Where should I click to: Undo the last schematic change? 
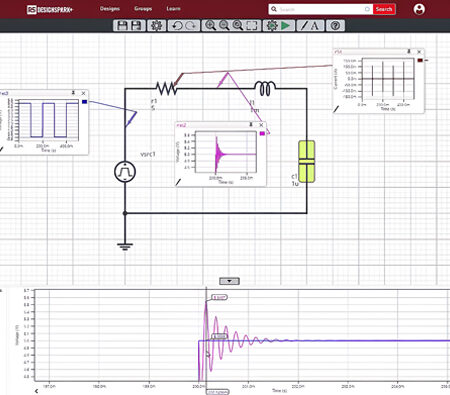177,26
